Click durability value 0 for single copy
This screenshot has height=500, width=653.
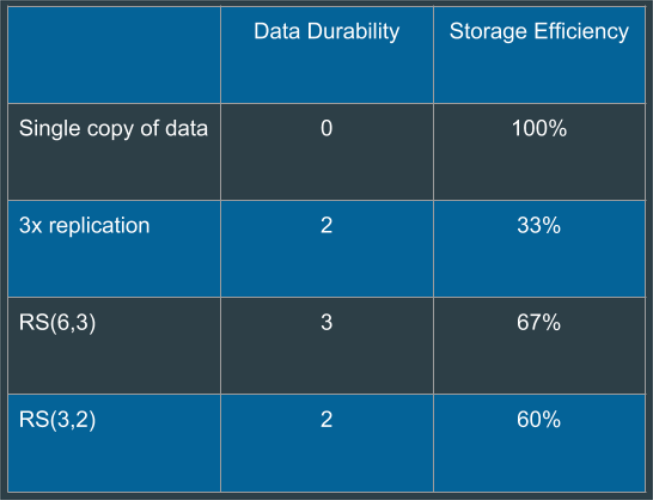click(x=326, y=129)
